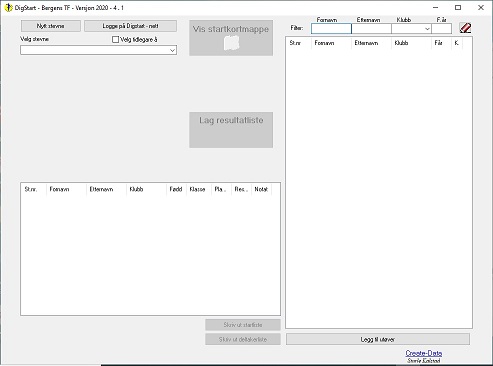Image resolution: width=493 pixels, height=366 pixels.
Task: Tick the 'Velg tidlegare å' checkbox
Action: click(115, 40)
